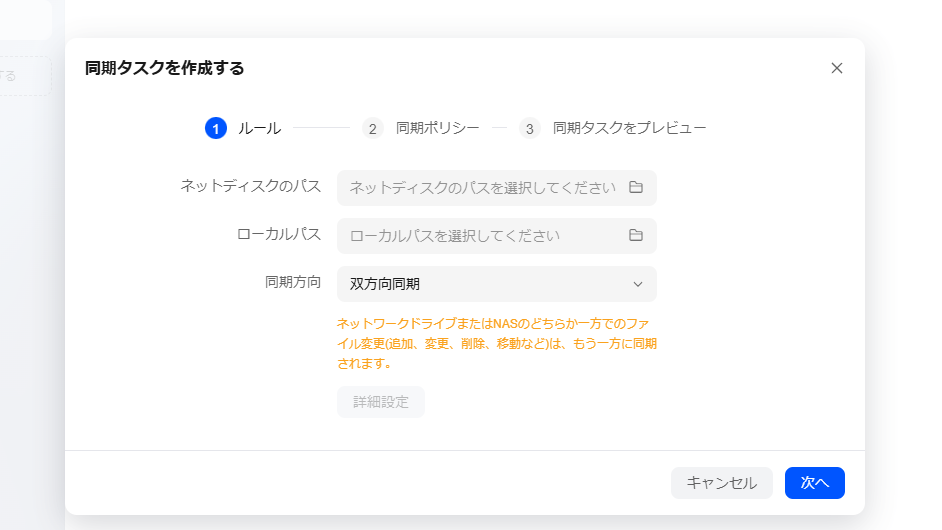942x530 pixels.
Task: Click the orange sync description text
Action: pos(496,343)
